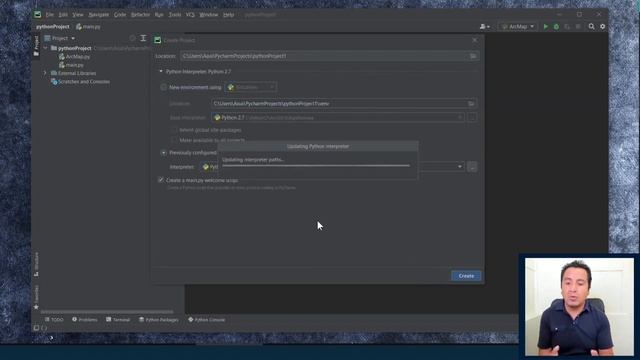Run the ArcMap configuration with green play

546,27
